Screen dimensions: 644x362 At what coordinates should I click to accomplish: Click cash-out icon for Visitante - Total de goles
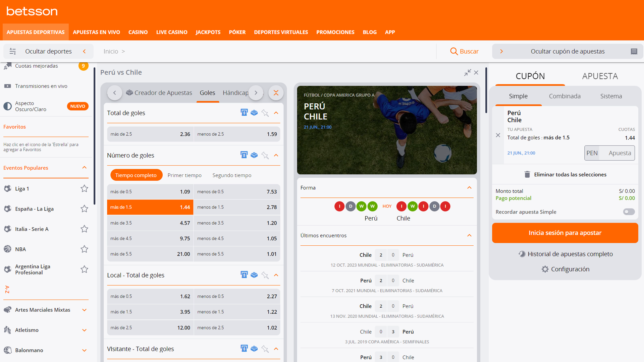(244, 349)
